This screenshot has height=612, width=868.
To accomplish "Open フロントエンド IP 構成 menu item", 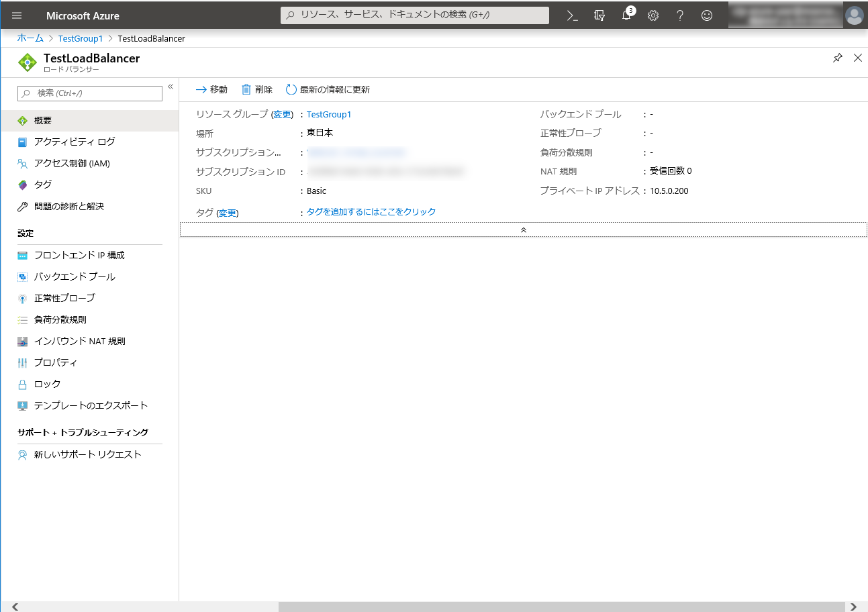I will point(79,255).
